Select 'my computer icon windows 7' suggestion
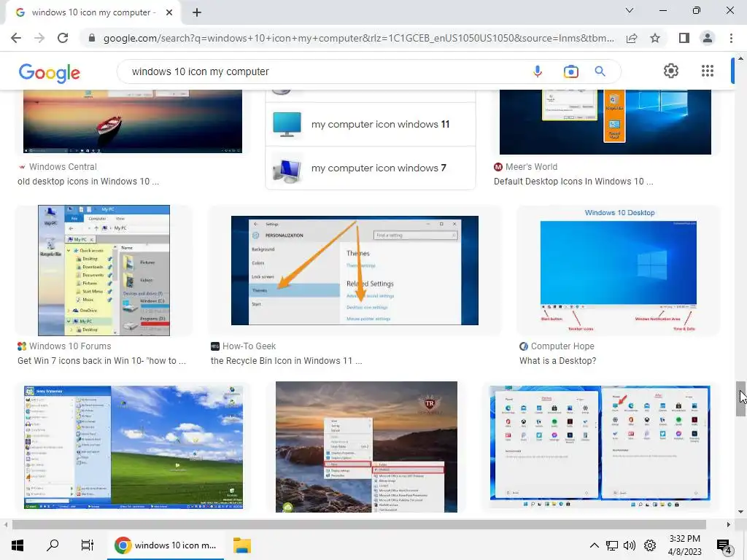The width and height of the screenshot is (747, 560). click(x=370, y=168)
